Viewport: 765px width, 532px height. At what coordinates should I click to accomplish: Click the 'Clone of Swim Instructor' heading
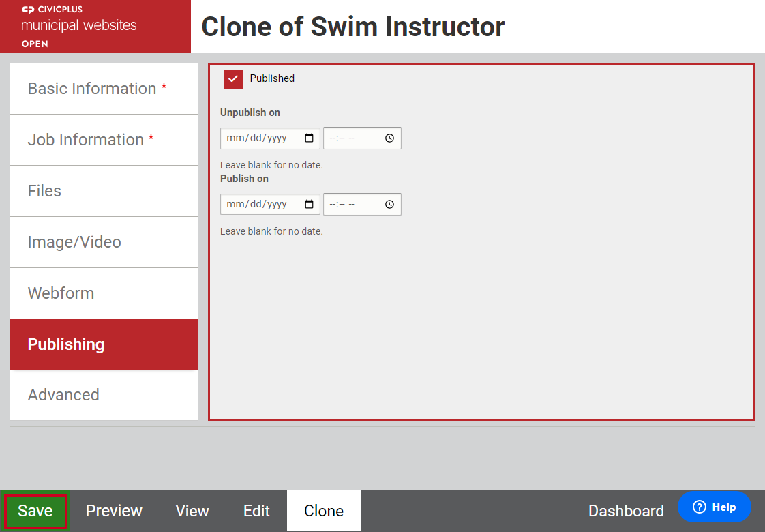pos(352,27)
